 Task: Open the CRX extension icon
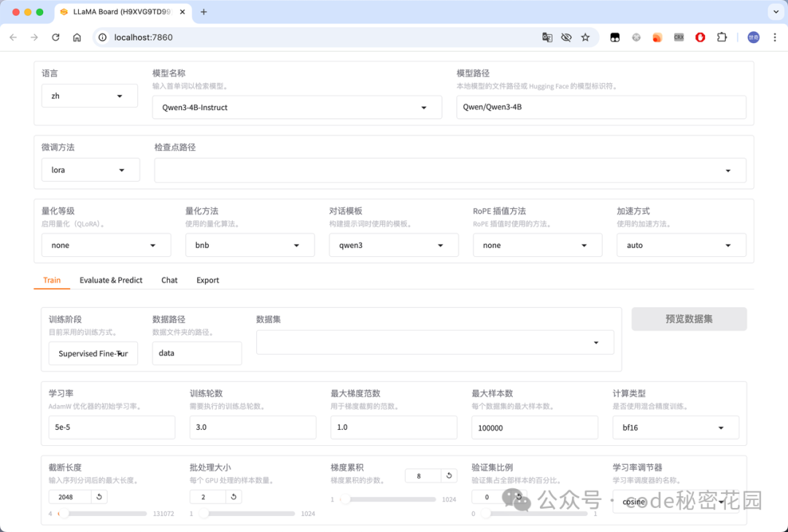(x=679, y=37)
